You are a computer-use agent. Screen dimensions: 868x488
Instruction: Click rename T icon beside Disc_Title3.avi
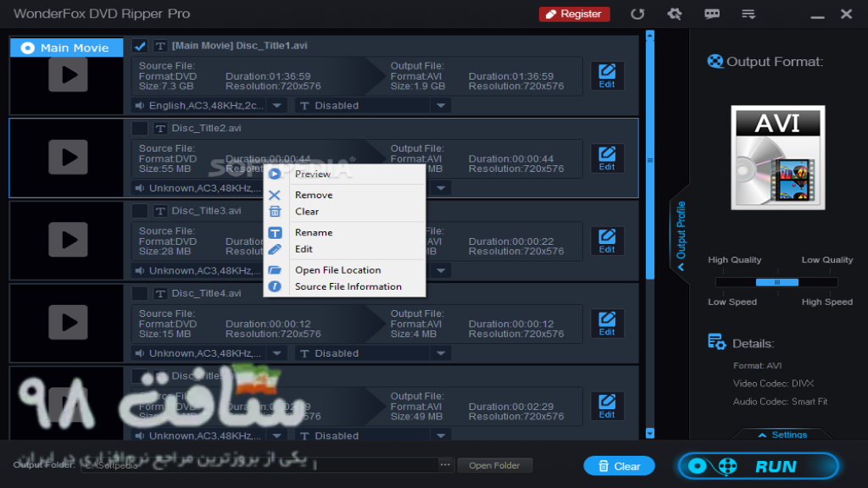[x=160, y=211]
